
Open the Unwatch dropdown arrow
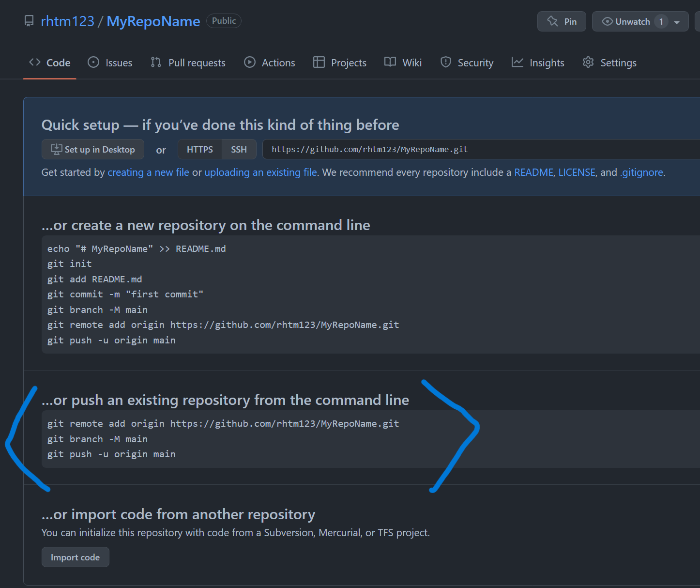pyautogui.click(x=677, y=22)
